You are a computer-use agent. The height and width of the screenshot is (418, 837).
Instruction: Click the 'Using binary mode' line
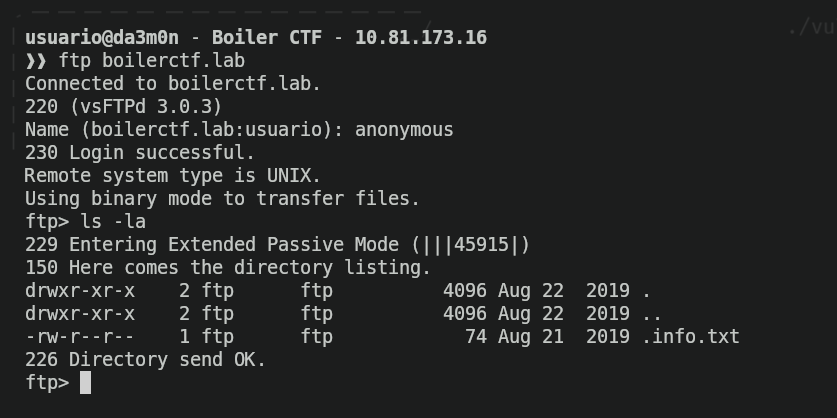click(222, 198)
